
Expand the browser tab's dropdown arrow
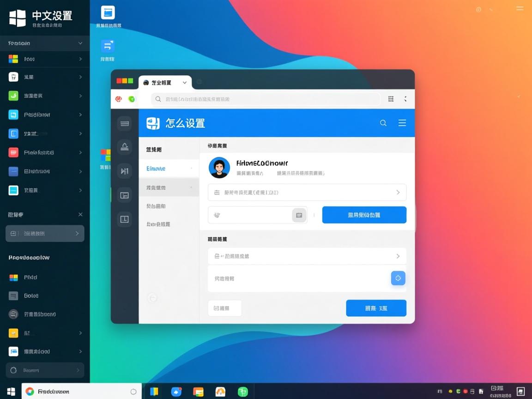point(185,82)
